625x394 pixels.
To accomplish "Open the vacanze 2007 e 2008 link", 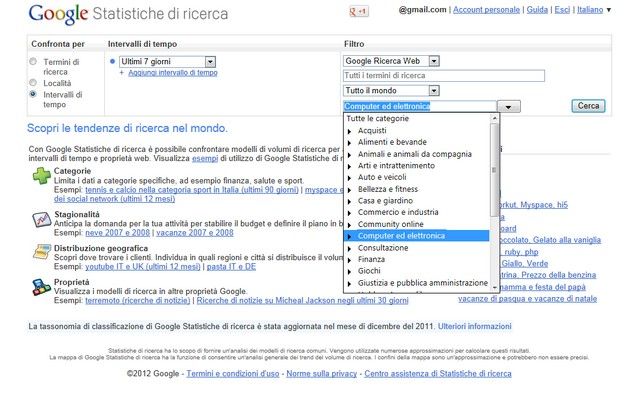I will [195, 232].
